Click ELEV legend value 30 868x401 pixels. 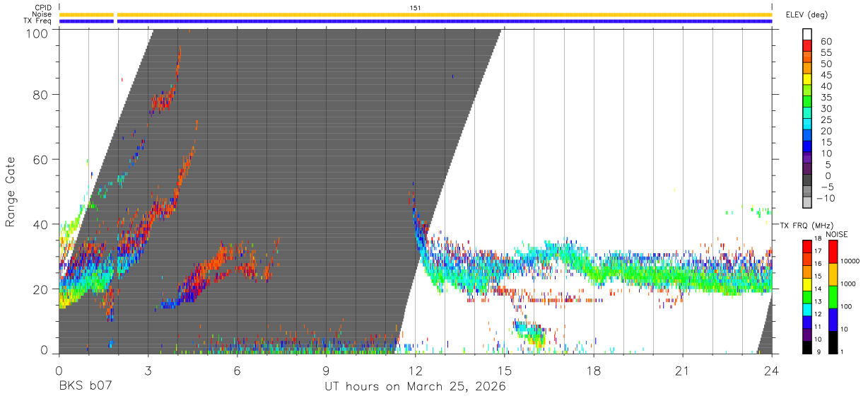[826, 108]
